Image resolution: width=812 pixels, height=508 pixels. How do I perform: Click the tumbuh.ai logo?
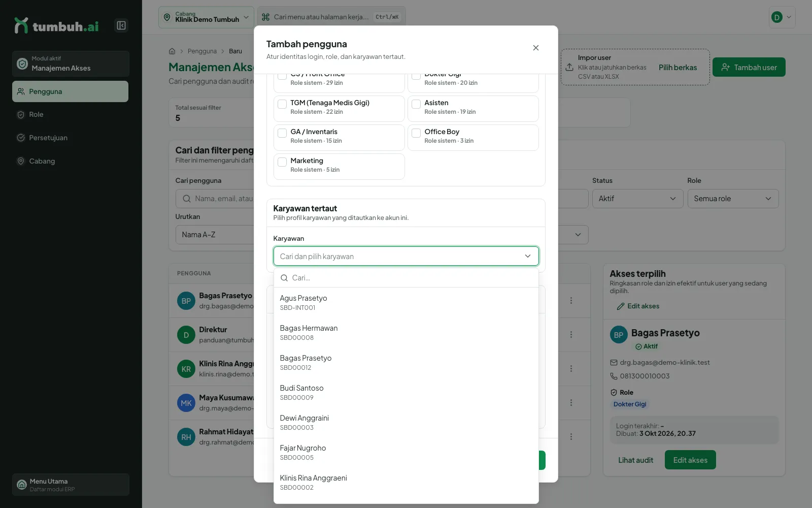[x=56, y=26]
